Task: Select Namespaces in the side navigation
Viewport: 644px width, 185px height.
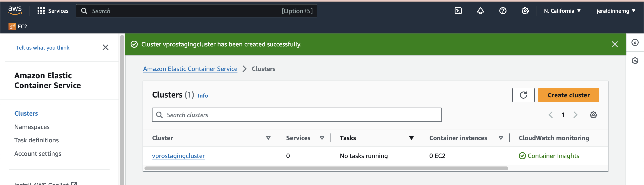Action: click(x=32, y=127)
